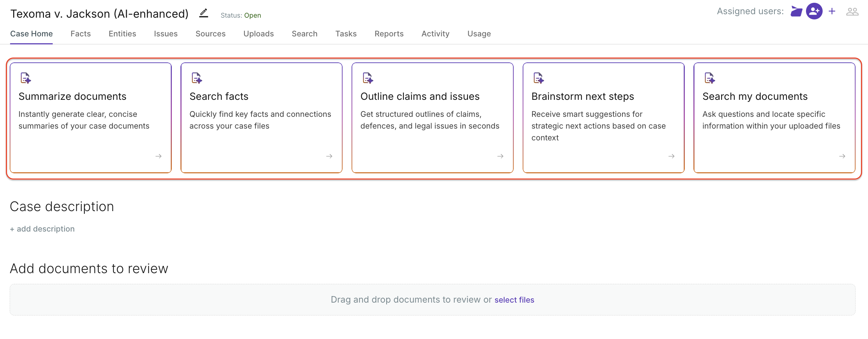Viewport: 868px width, 339px height.
Task: Click the pencil edit icon beside case title
Action: tap(204, 13)
